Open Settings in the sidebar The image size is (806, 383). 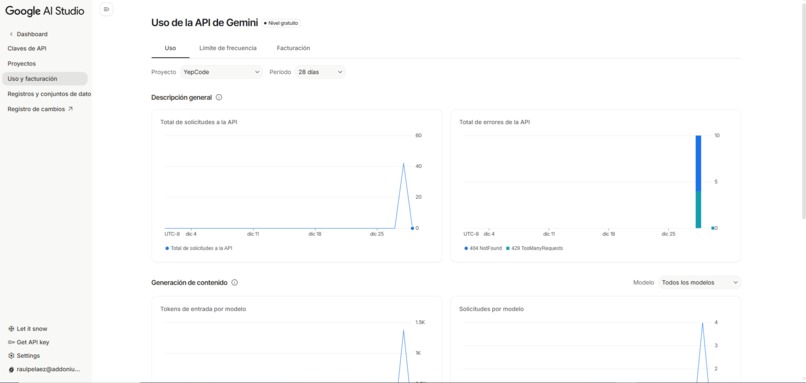pos(28,356)
